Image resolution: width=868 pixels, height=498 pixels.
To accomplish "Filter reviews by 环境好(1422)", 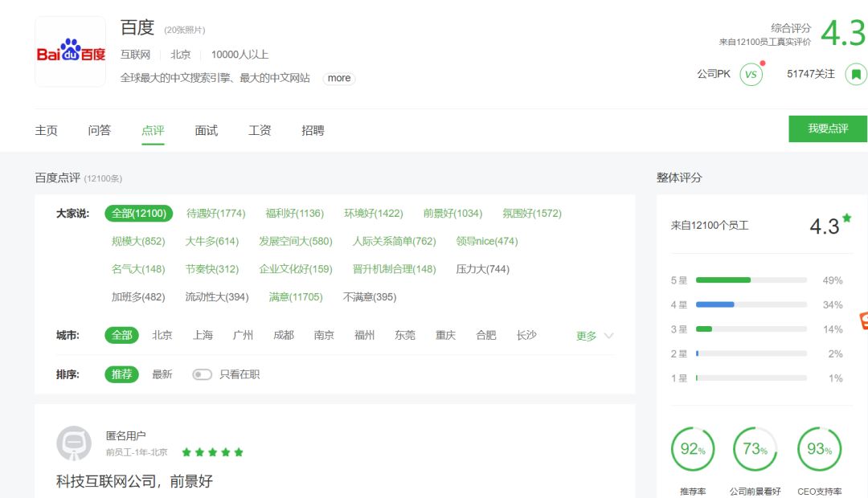I will 374,213.
